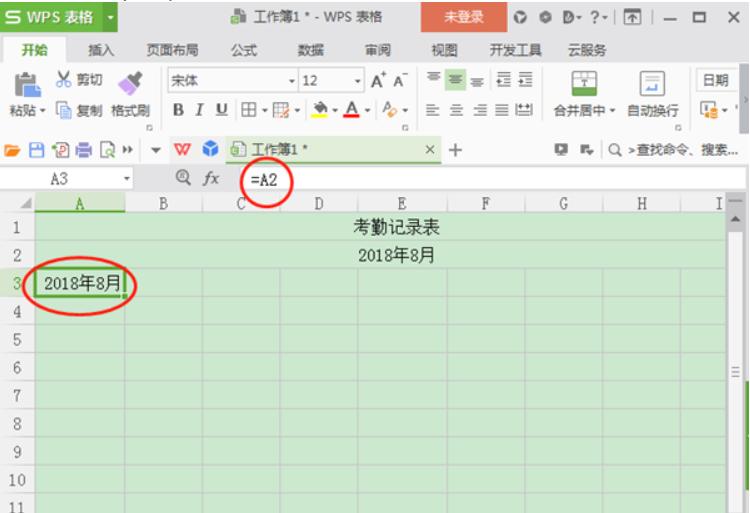Screen dimensions: 750x513
Task: Click the fx insert function button
Action: tap(210, 178)
